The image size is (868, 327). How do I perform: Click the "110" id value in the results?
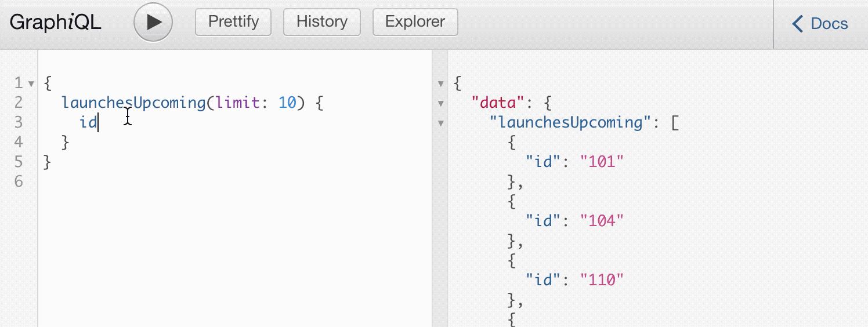click(602, 279)
